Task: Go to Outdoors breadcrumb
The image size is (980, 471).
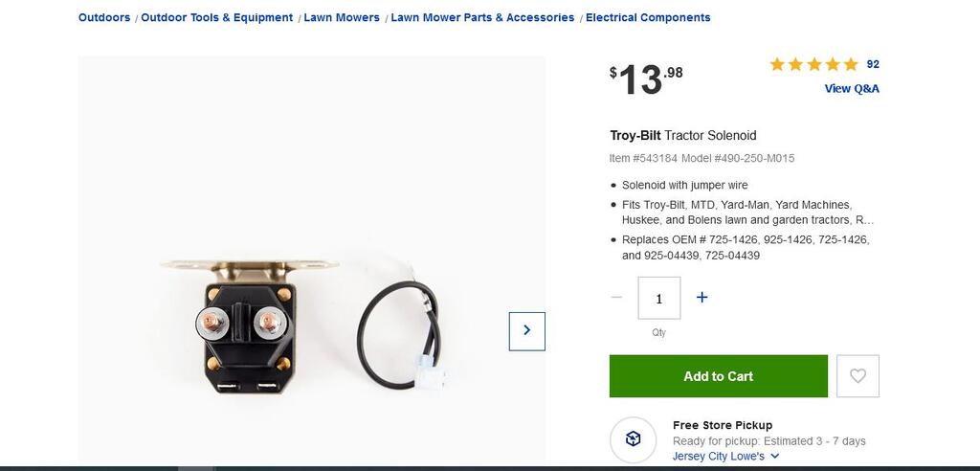Action: coord(104,17)
